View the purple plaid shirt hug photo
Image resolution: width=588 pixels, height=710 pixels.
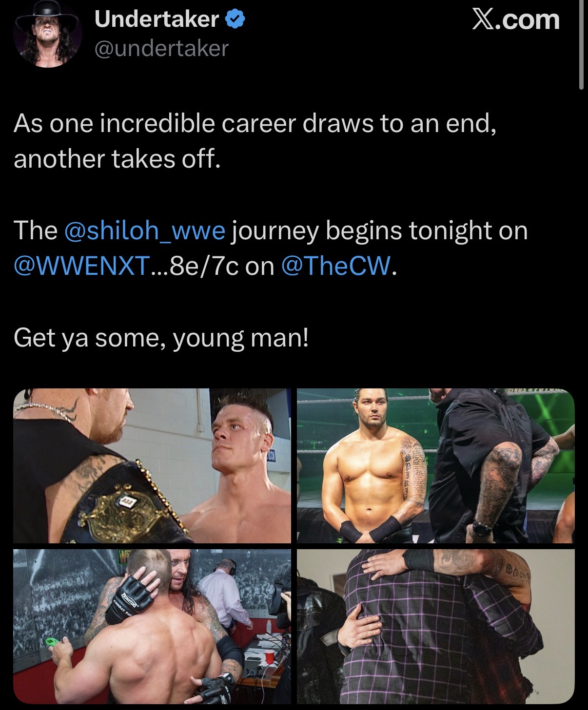pyautogui.click(x=436, y=626)
